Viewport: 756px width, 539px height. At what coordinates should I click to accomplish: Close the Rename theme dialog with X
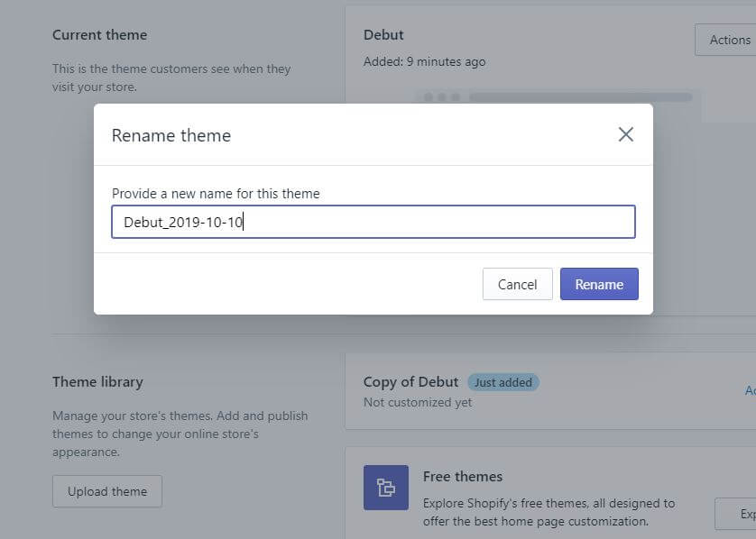tap(626, 134)
